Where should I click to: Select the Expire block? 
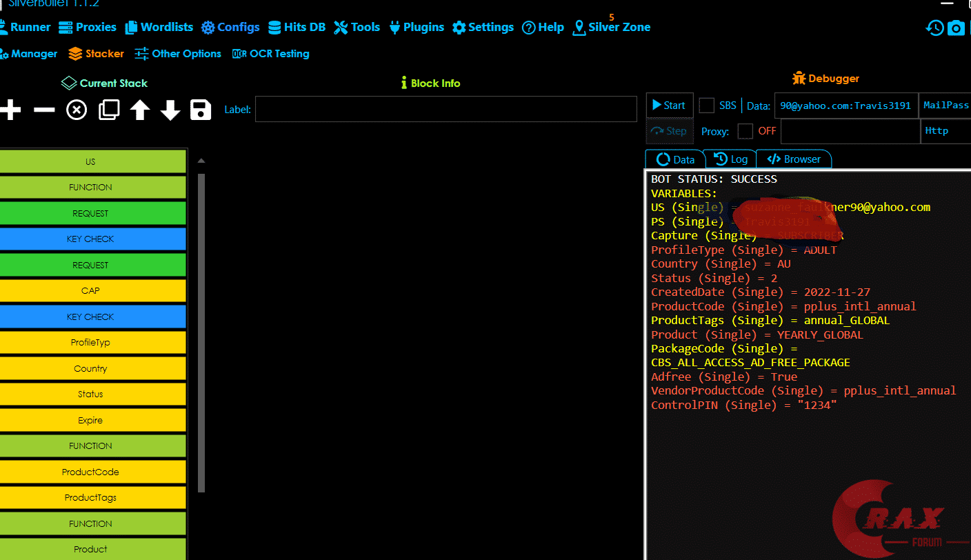click(92, 420)
